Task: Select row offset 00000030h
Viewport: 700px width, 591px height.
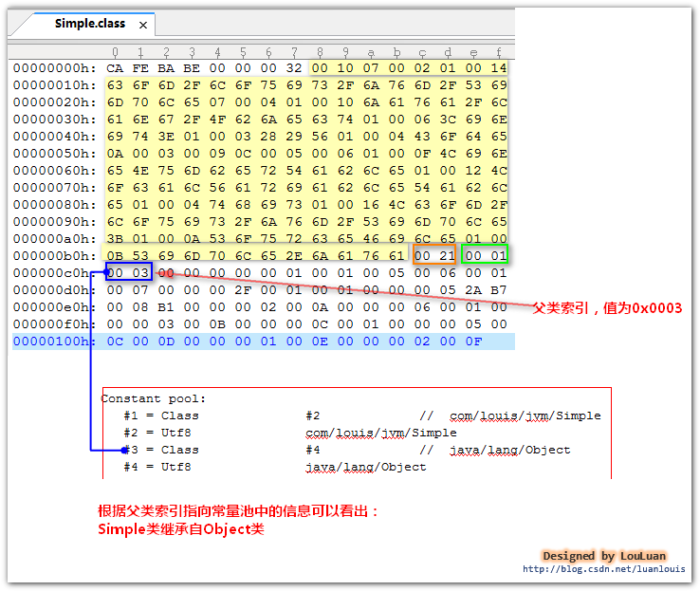Action: click(54, 120)
